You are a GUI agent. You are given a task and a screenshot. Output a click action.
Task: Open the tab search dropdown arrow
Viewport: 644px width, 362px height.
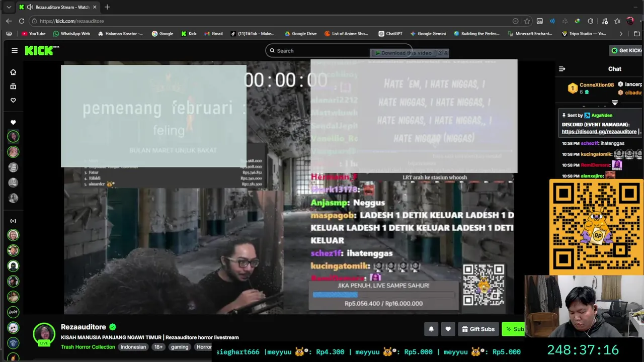[9, 7]
